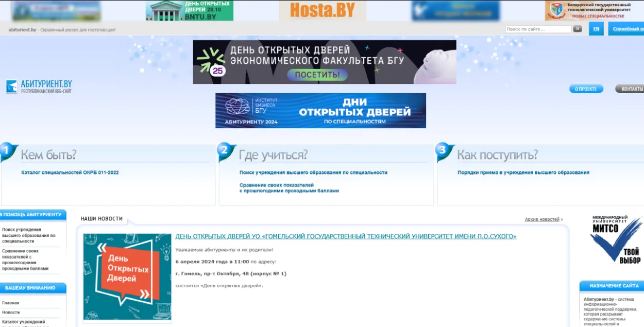Click the В ПОМОЩЬ АБИТУРИЕНТУ sidebar header
Image resolution: width=644 pixels, height=327 pixels.
(x=32, y=215)
